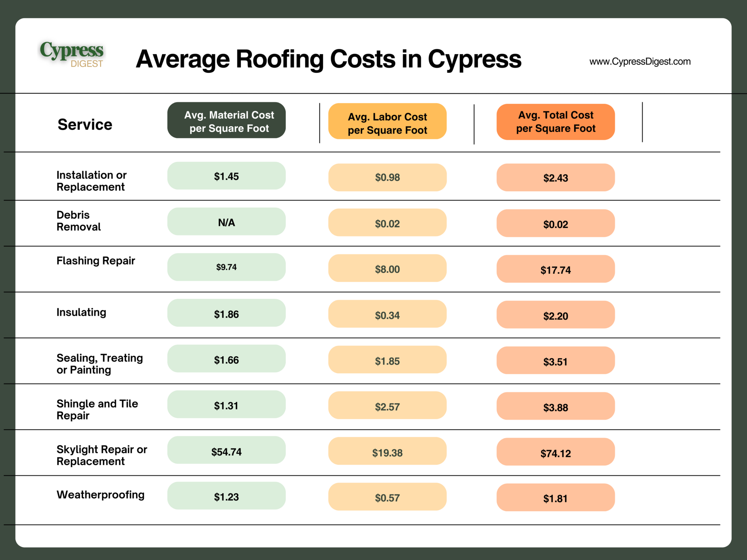Select the Insulating row label
The height and width of the screenshot is (560, 747).
click(x=81, y=312)
